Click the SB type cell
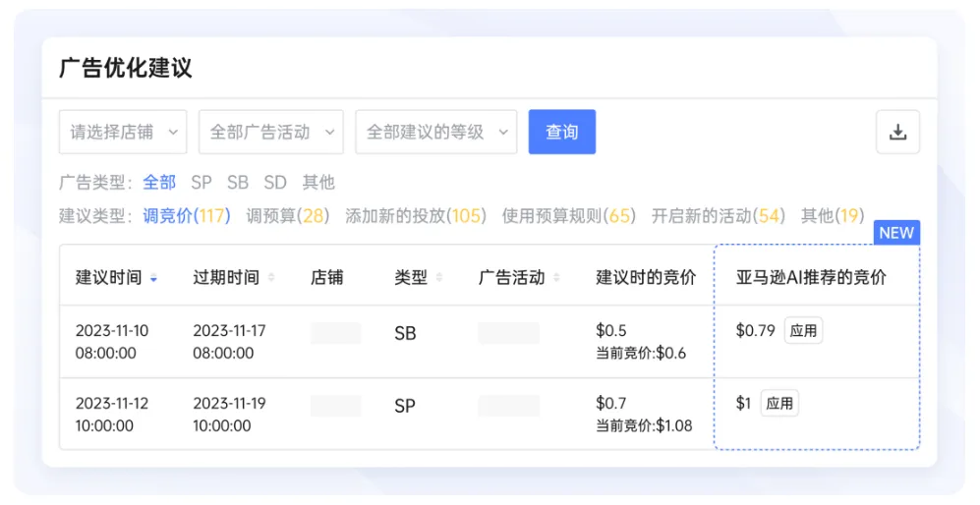Screen dimensions: 980x505 click(x=405, y=334)
